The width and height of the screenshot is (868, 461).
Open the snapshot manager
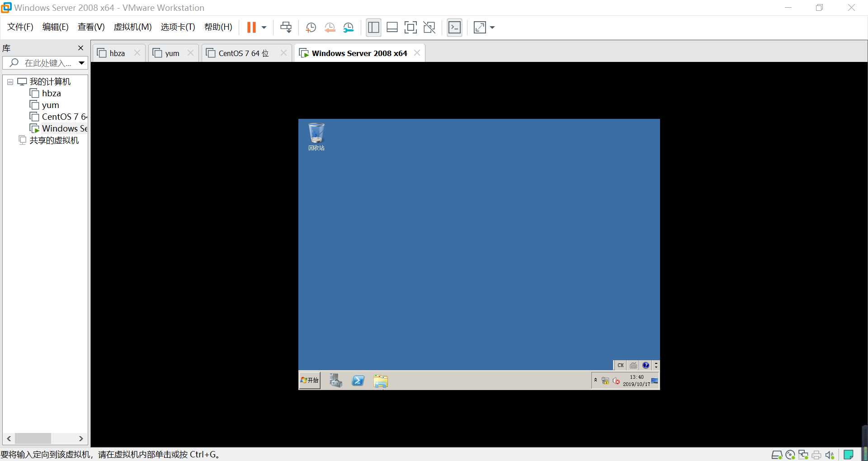point(348,28)
